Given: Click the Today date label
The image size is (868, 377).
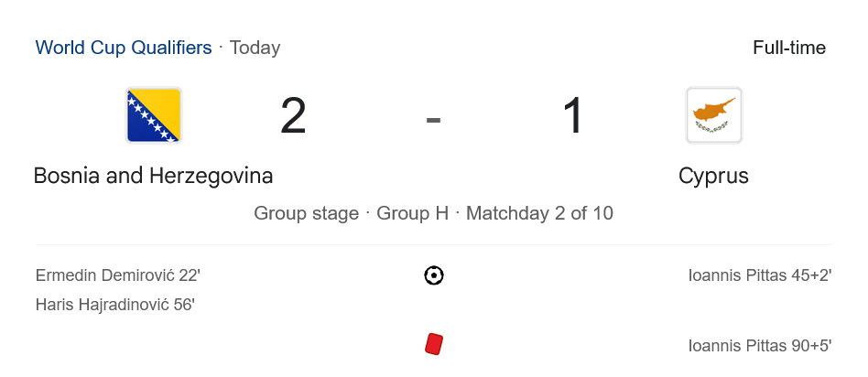Looking at the screenshot, I should pyautogui.click(x=255, y=48).
